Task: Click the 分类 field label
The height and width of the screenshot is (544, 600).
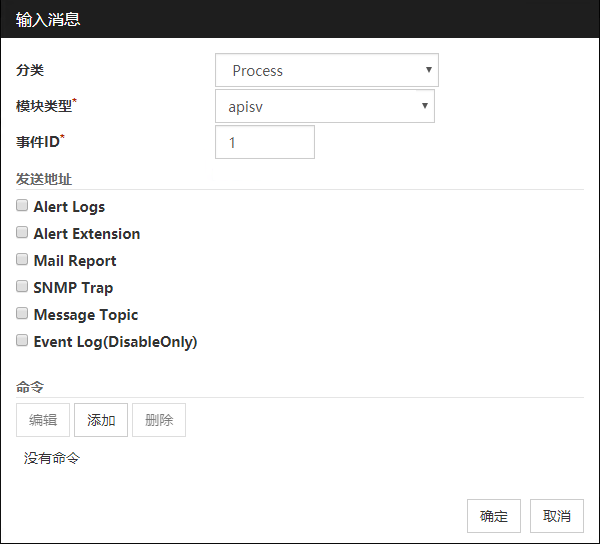Action: tap(30, 70)
